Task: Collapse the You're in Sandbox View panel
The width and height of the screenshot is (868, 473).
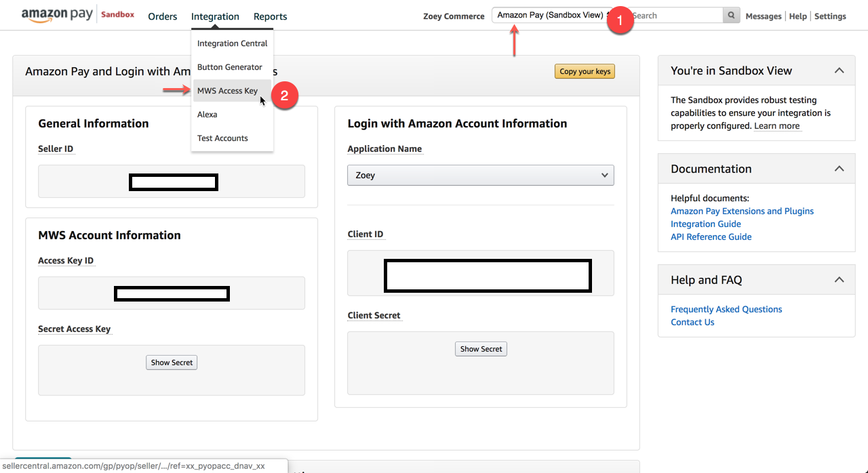Action: (839, 70)
